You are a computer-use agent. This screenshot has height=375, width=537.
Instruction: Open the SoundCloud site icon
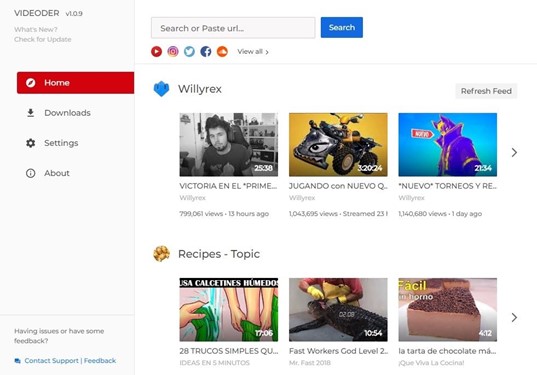[x=222, y=52]
